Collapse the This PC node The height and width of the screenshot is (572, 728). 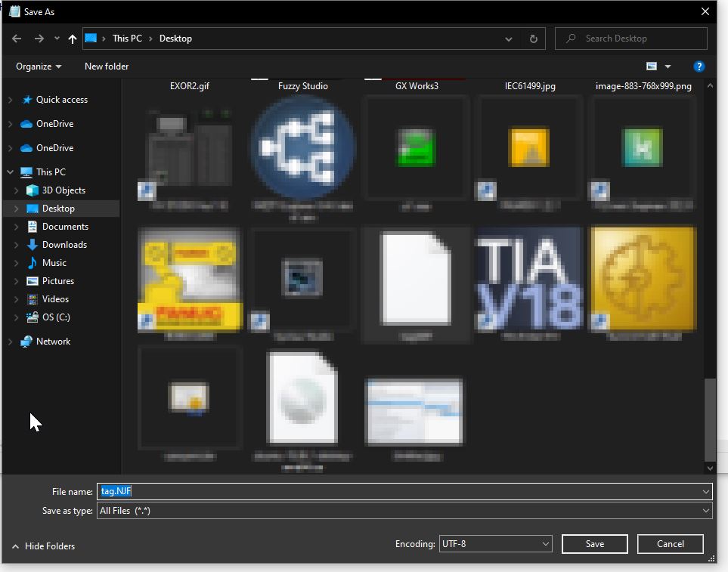pyautogui.click(x=11, y=172)
